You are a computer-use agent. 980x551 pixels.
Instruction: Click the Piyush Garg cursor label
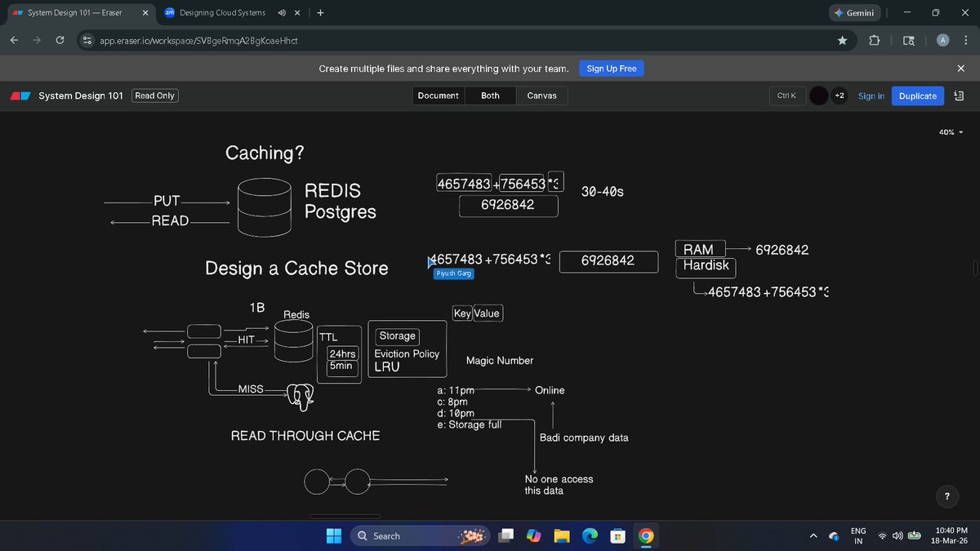coord(453,274)
